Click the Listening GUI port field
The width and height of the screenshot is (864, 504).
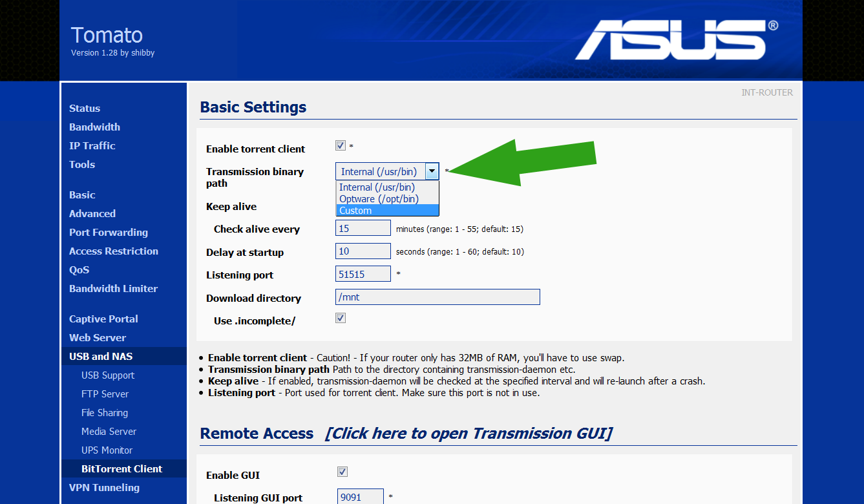pyautogui.click(x=361, y=498)
